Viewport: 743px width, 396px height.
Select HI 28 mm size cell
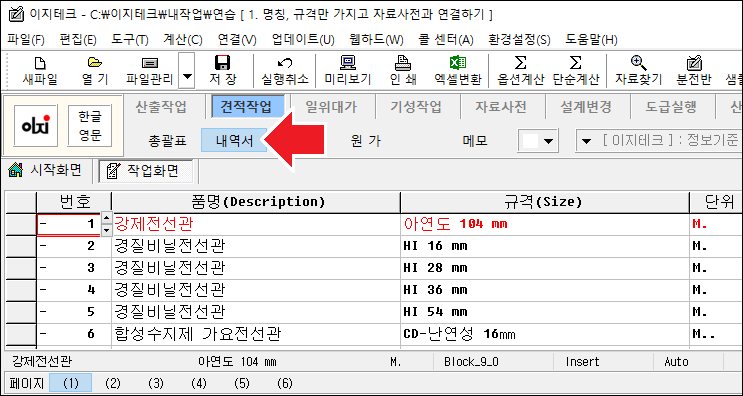[544, 269]
